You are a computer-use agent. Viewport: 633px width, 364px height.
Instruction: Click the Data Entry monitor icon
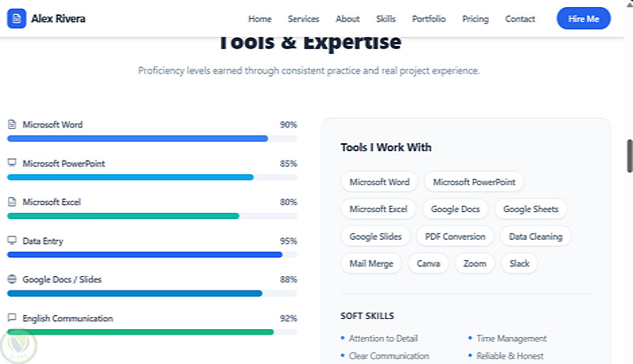click(12, 241)
